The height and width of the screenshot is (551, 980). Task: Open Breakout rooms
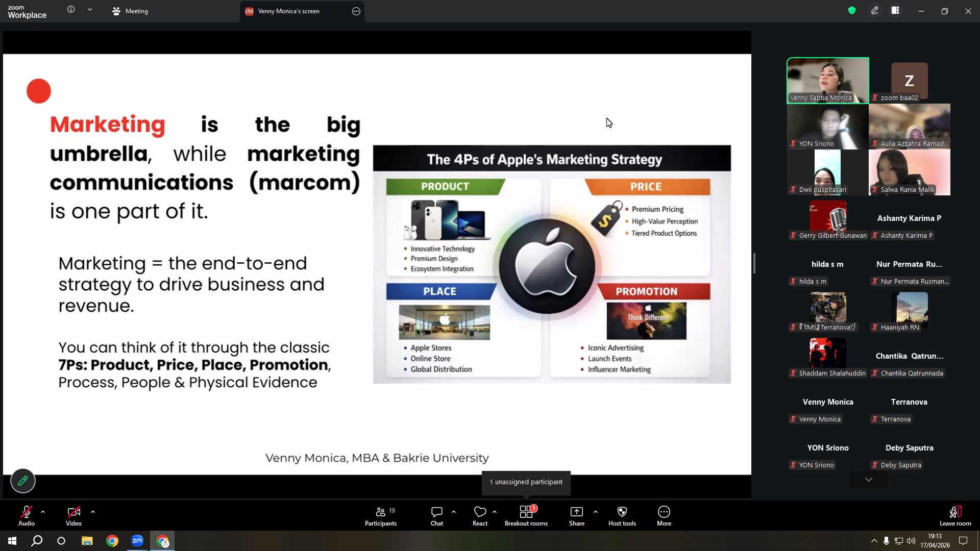coord(526,516)
